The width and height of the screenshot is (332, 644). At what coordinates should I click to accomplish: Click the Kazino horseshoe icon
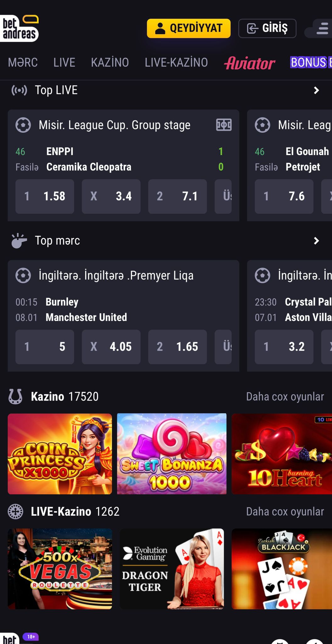coord(15,397)
